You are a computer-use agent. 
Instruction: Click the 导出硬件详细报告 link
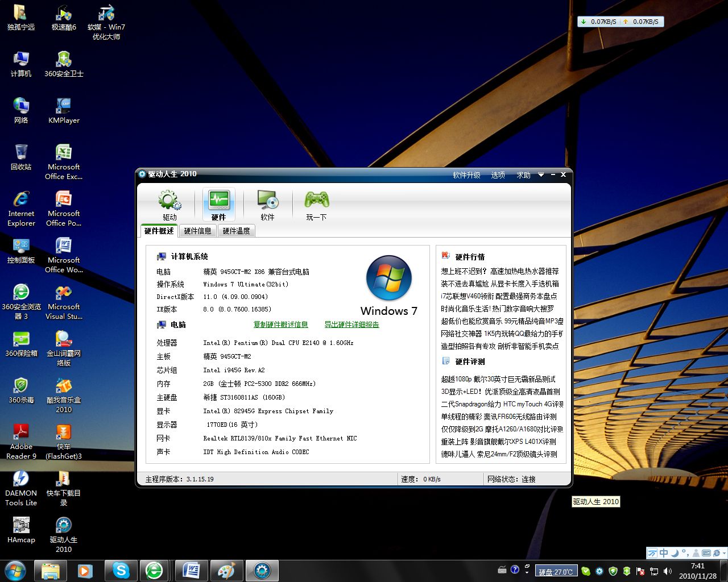pos(351,325)
